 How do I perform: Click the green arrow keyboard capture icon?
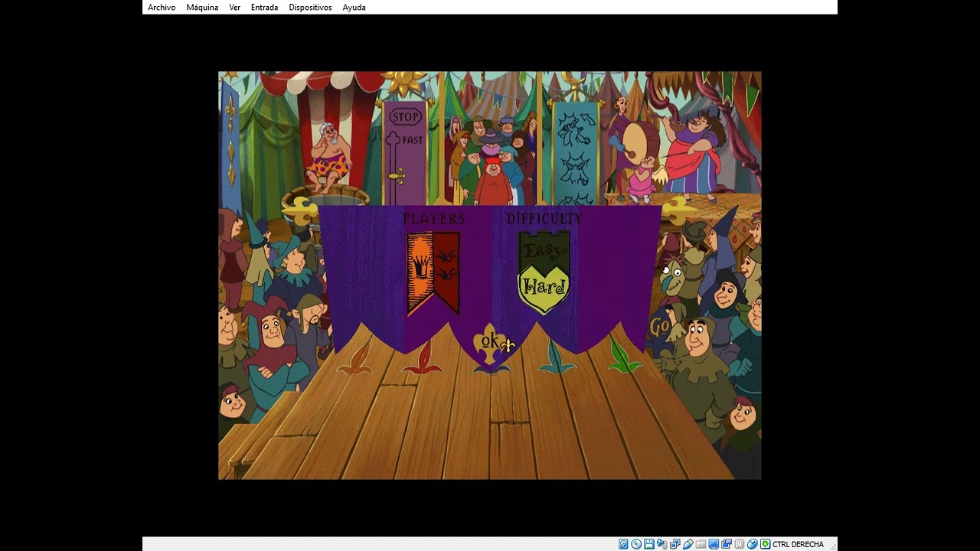765,544
